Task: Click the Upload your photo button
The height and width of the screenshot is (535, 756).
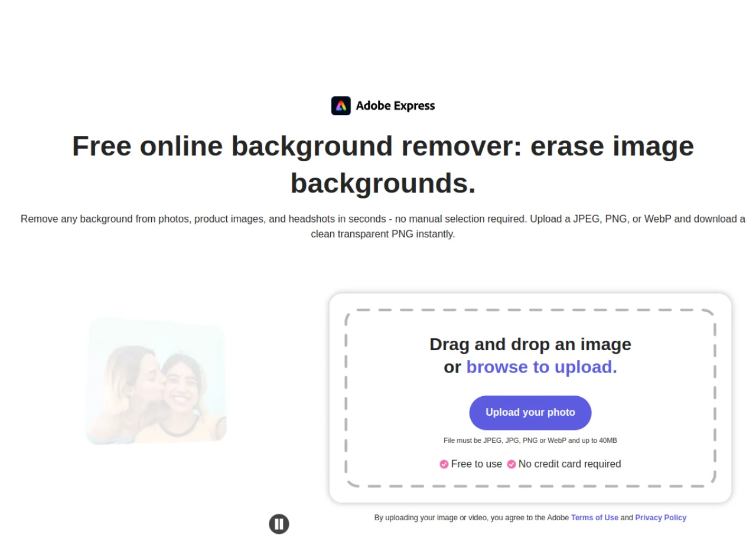Action: 530,413
